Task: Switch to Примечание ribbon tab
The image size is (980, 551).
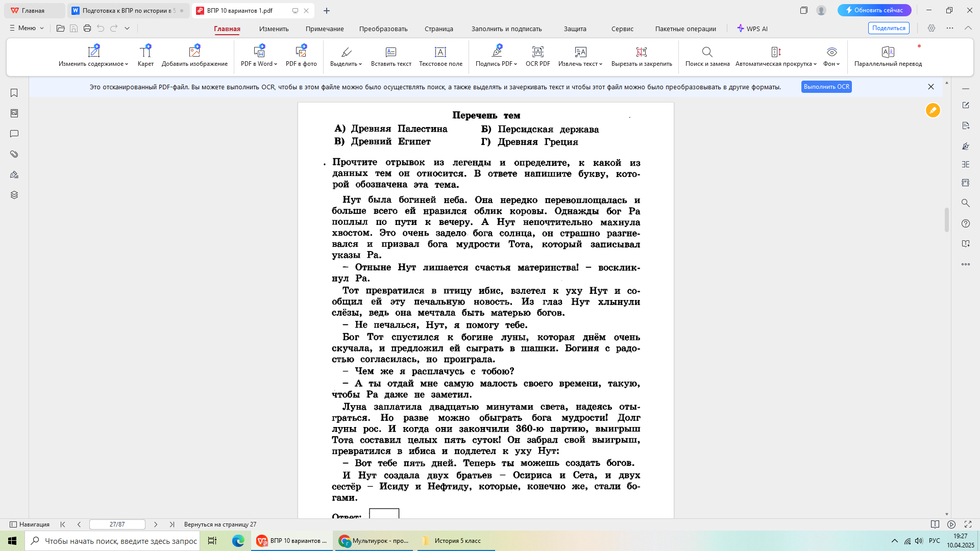Action: click(325, 29)
